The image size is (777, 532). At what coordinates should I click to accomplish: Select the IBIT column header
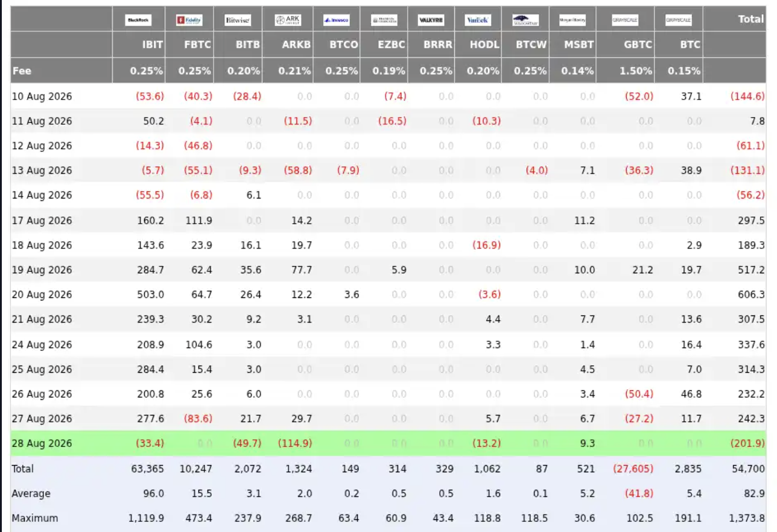(151, 45)
